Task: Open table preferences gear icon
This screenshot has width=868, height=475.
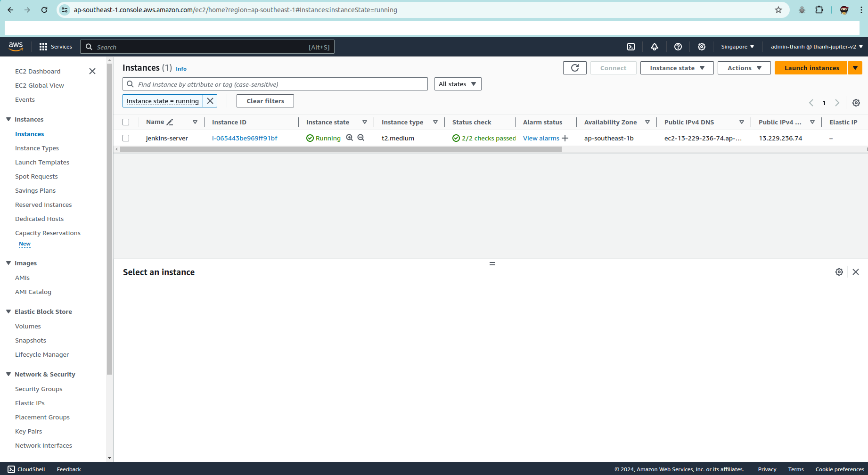Action: (856, 103)
